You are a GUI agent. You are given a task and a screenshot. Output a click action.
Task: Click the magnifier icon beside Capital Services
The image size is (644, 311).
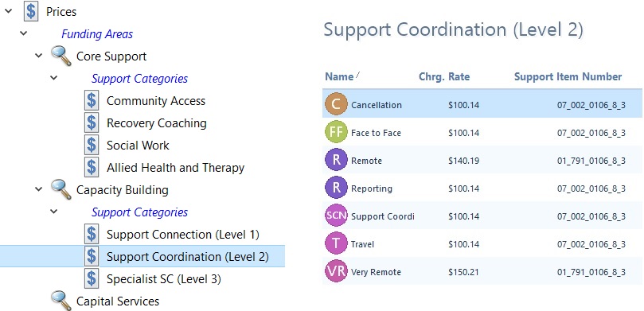click(61, 301)
